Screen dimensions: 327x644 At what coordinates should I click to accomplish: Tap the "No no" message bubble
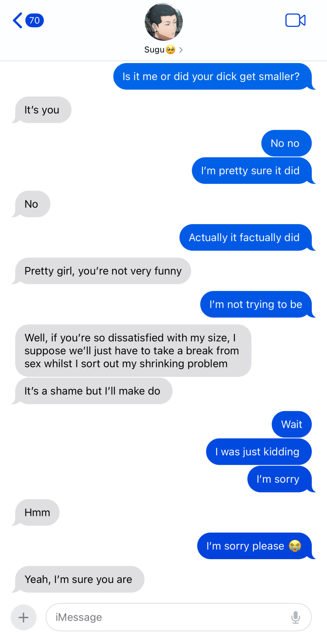(x=286, y=143)
